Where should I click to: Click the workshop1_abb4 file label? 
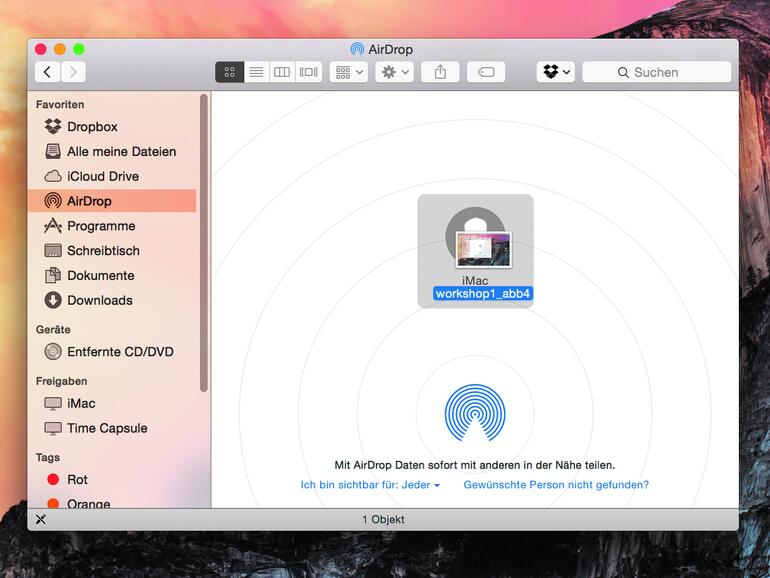pos(483,294)
